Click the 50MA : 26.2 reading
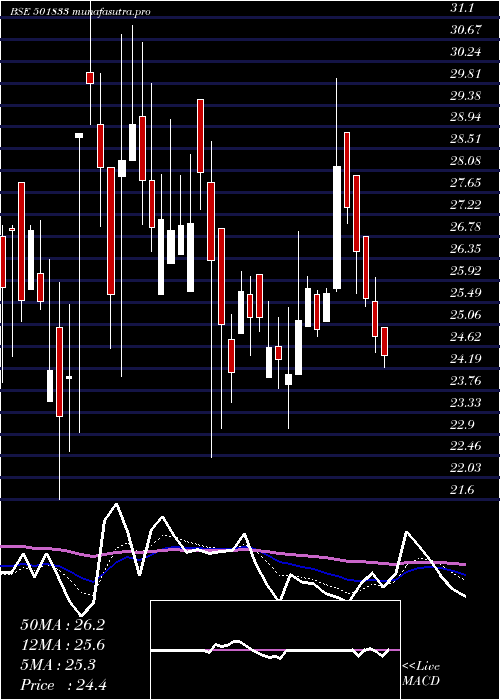 click(x=62, y=625)
